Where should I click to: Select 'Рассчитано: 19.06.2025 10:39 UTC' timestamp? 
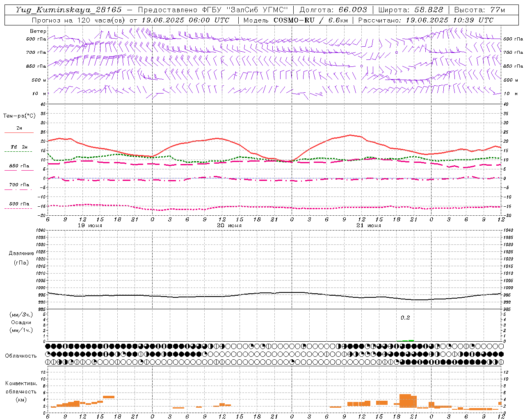[426, 20]
